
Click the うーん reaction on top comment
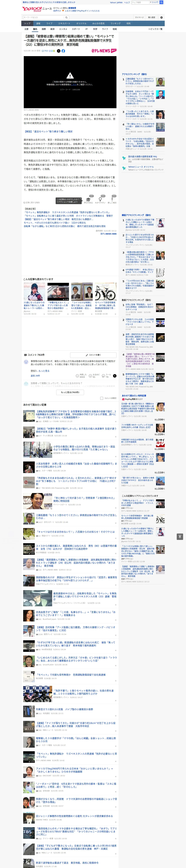(x=104, y=376)
